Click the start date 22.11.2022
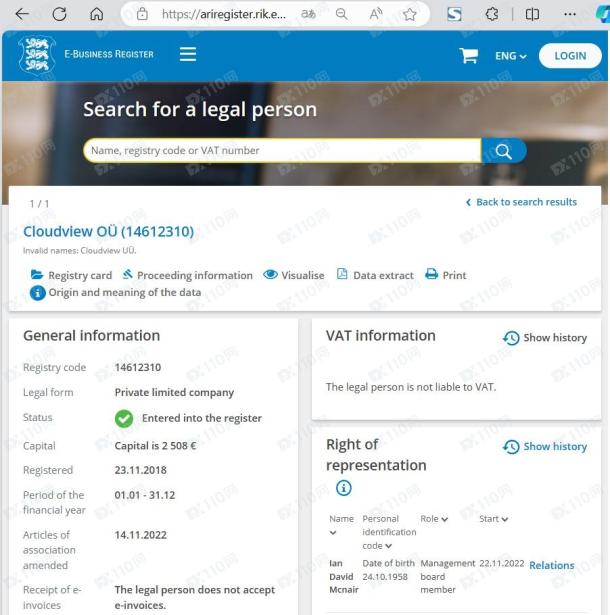Screen dimensions: 610x615 [501, 564]
